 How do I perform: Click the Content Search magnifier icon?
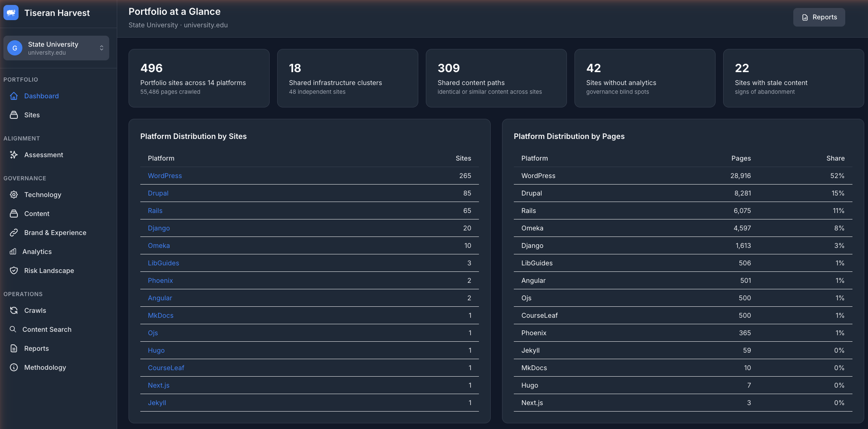[13, 329]
